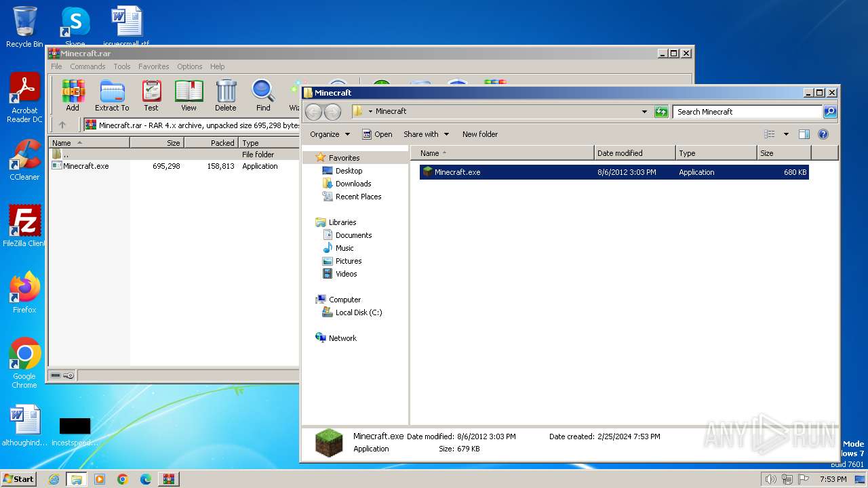Click the Extract To icon in WinRAR
Image resolution: width=868 pixels, height=488 pixels.
112,96
